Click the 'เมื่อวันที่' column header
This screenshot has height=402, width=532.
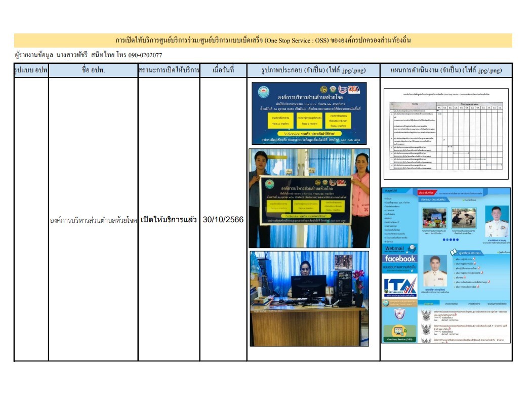click(223, 70)
